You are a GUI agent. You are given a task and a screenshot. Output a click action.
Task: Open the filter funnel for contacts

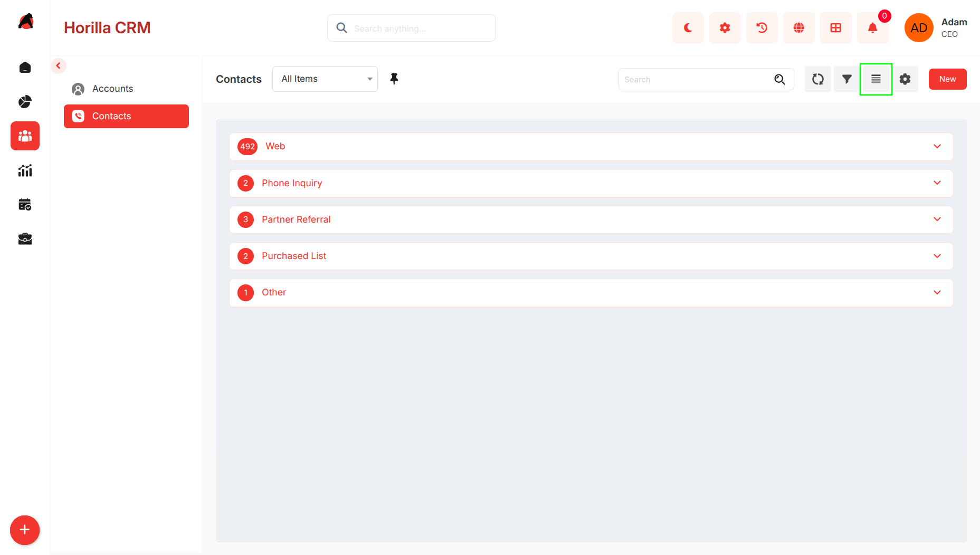[x=846, y=79]
